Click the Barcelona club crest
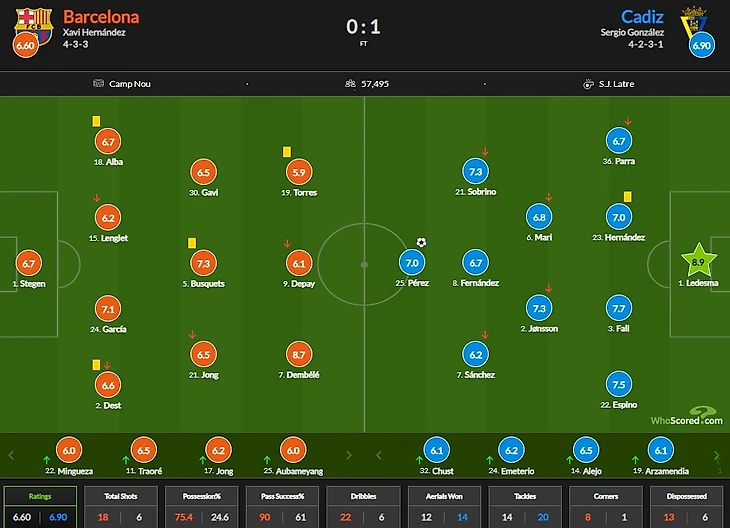The height and width of the screenshot is (528, 730). [34, 26]
